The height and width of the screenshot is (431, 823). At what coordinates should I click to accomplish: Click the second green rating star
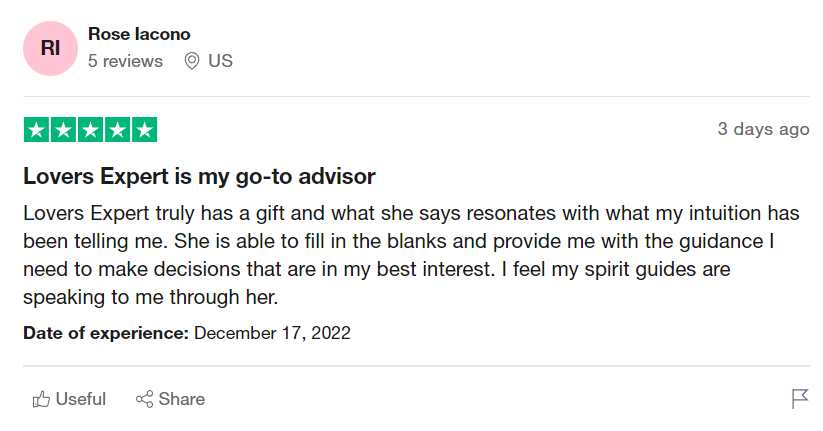[64, 130]
